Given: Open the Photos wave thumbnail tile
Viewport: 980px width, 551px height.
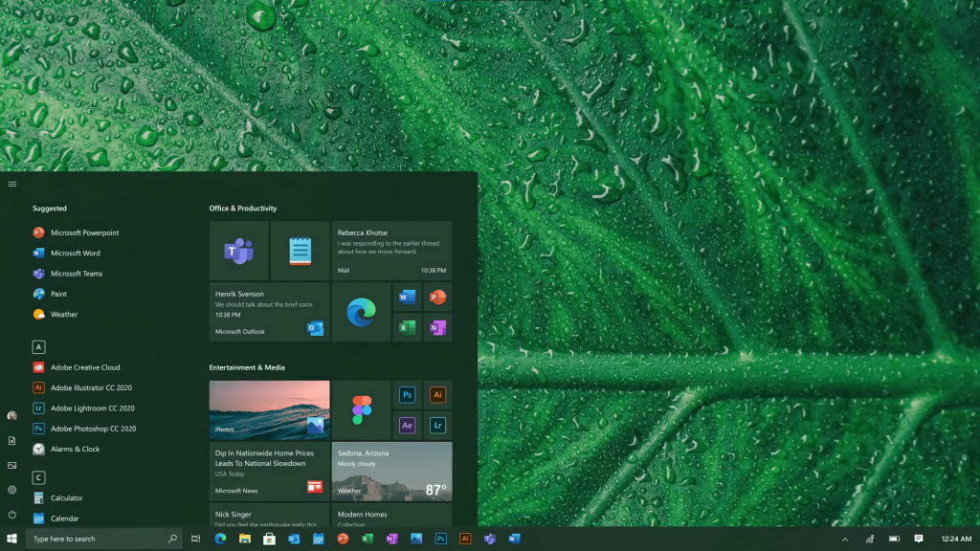Looking at the screenshot, I should pyautogui.click(x=269, y=409).
